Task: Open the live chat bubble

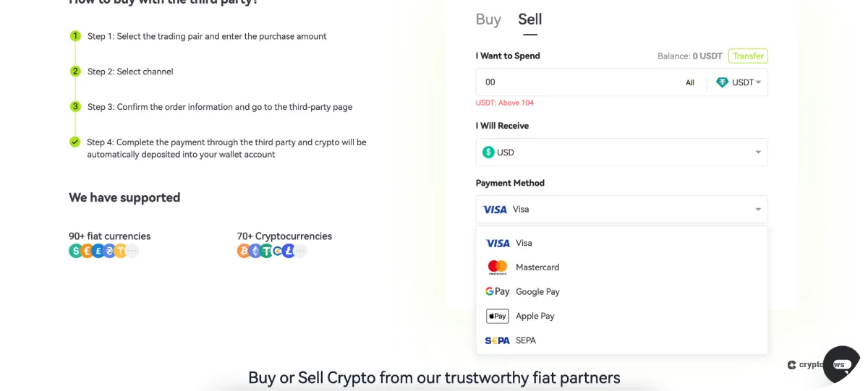Action: [x=842, y=365]
